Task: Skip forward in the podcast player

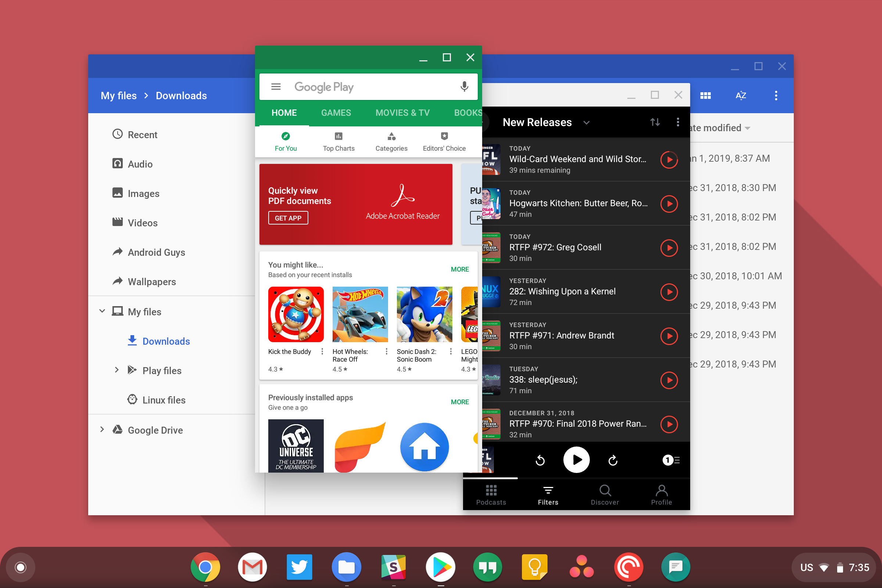Action: coord(613,460)
